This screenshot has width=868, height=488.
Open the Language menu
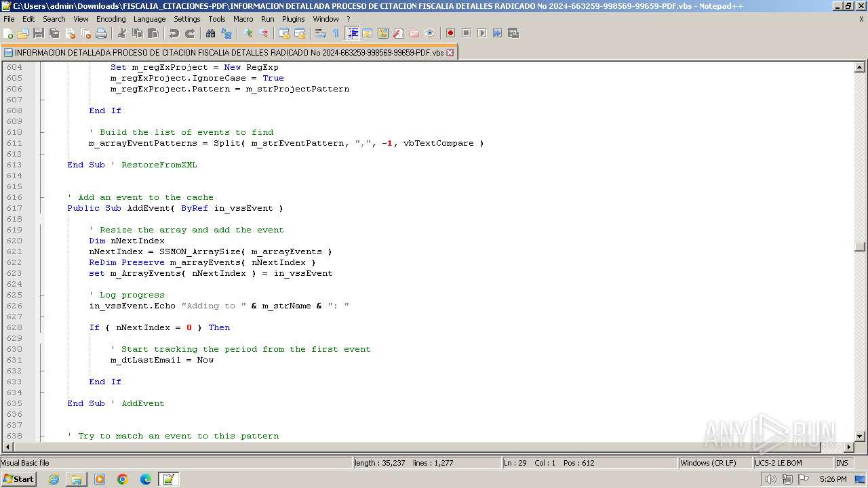pos(149,19)
